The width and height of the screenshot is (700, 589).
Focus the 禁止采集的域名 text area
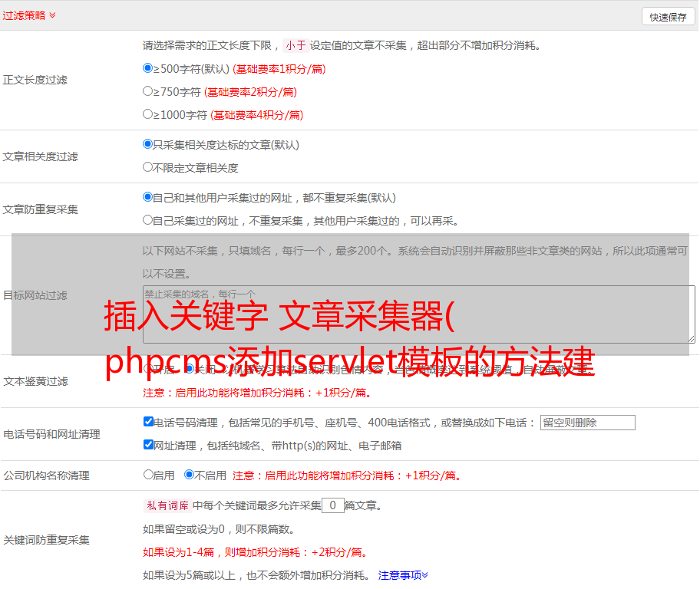(419, 314)
